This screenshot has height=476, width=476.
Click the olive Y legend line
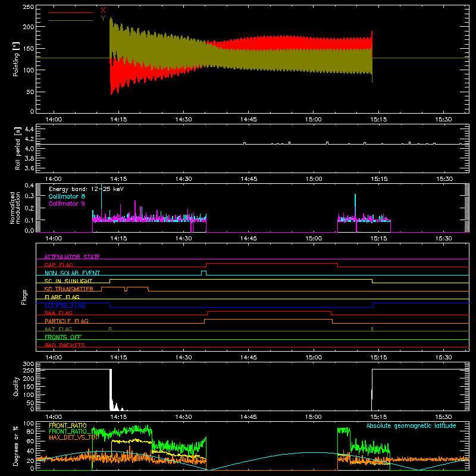pos(71,20)
